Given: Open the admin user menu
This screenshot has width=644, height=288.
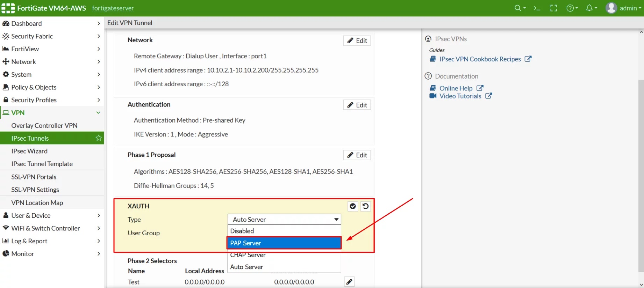Looking at the screenshot, I should [x=624, y=8].
